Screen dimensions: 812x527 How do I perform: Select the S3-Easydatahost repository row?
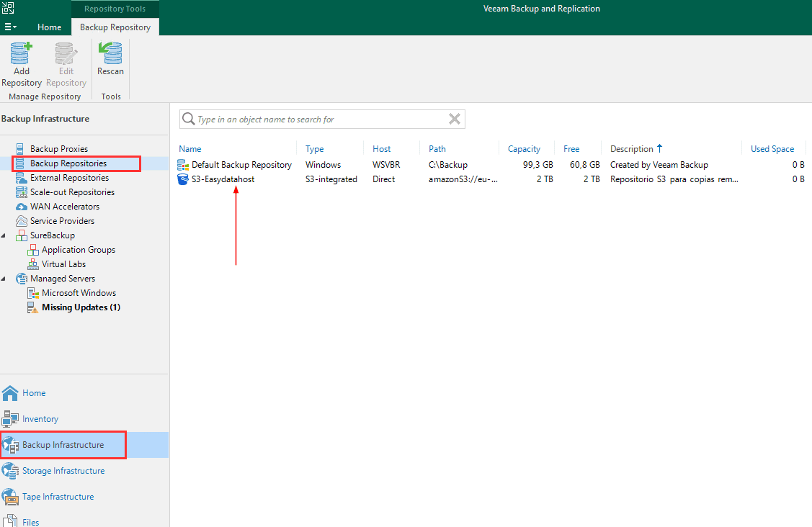[x=223, y=179]
